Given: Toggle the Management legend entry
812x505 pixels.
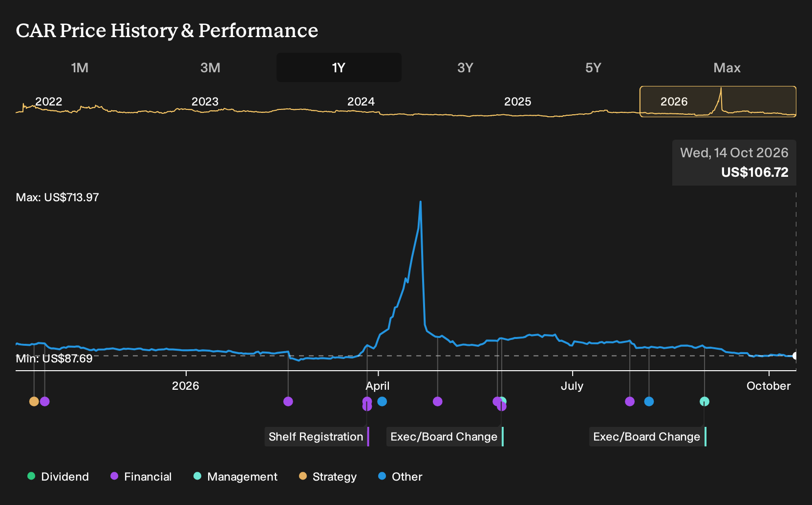Looking at the screenshot, I should (235, 477).
